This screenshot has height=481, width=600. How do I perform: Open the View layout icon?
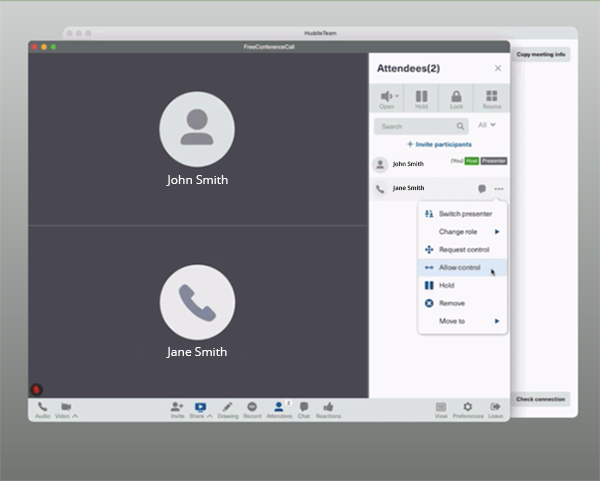tap(441, 407)
